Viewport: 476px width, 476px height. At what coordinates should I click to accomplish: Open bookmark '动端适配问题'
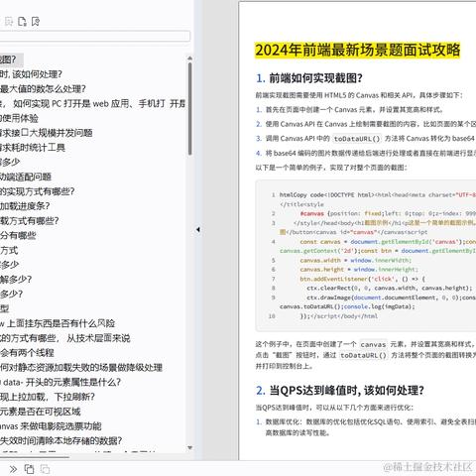(x=26, y=177)
